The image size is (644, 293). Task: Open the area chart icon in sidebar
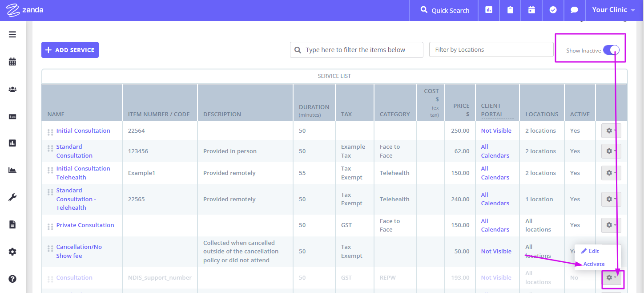[x=12, y=170]
